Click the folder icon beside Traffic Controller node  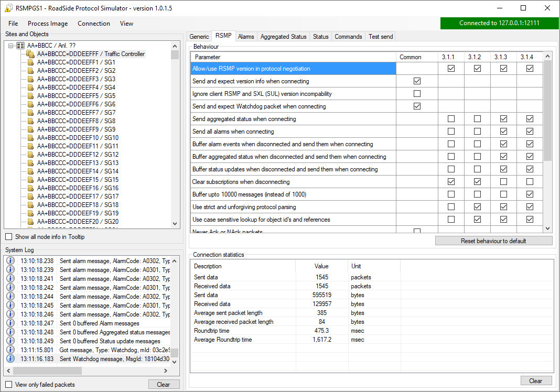(x=30, y=54)
